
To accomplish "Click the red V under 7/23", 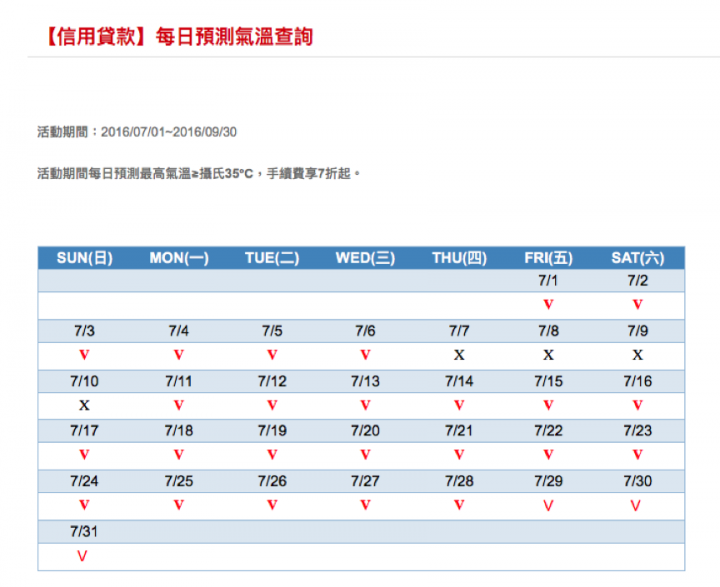I will (x=638, y=455).
